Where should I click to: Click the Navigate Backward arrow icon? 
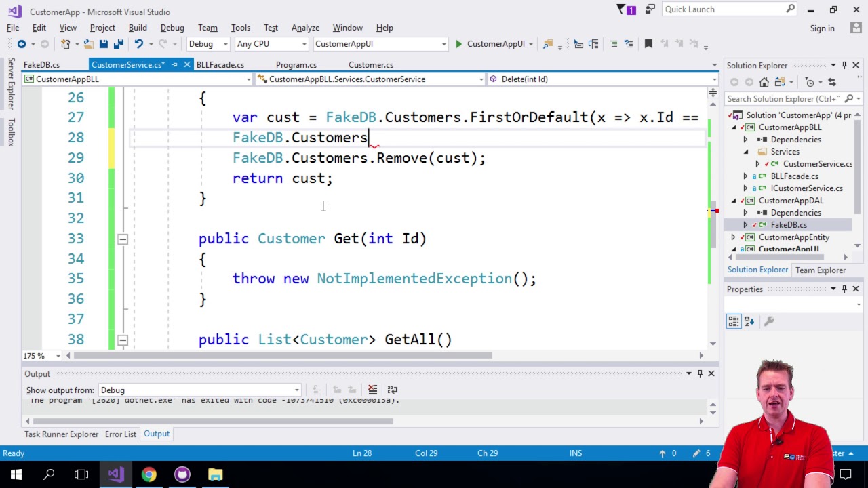pyautogui.click(x=22, y=44)
